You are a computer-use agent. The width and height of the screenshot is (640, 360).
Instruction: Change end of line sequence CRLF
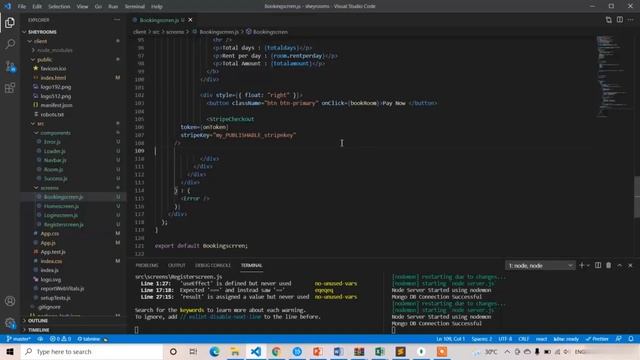click(524, 339)
